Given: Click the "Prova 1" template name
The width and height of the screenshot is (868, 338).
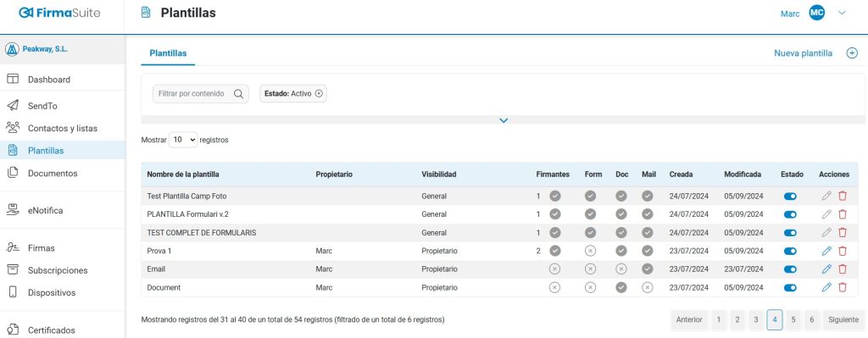Looking at the screenshot, I should click(x=159, y=251).
